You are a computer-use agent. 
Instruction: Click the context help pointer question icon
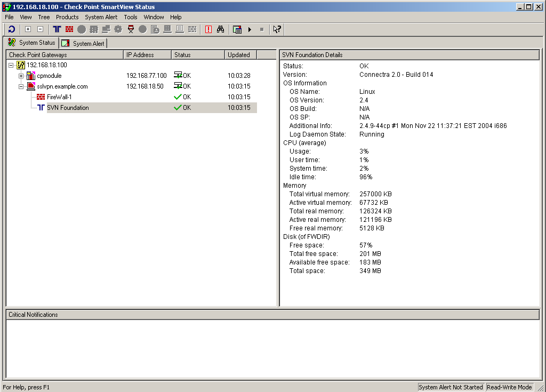tap(277, 29)
